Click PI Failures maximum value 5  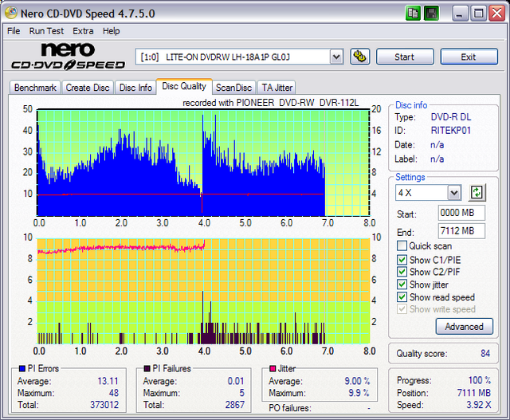241,393
